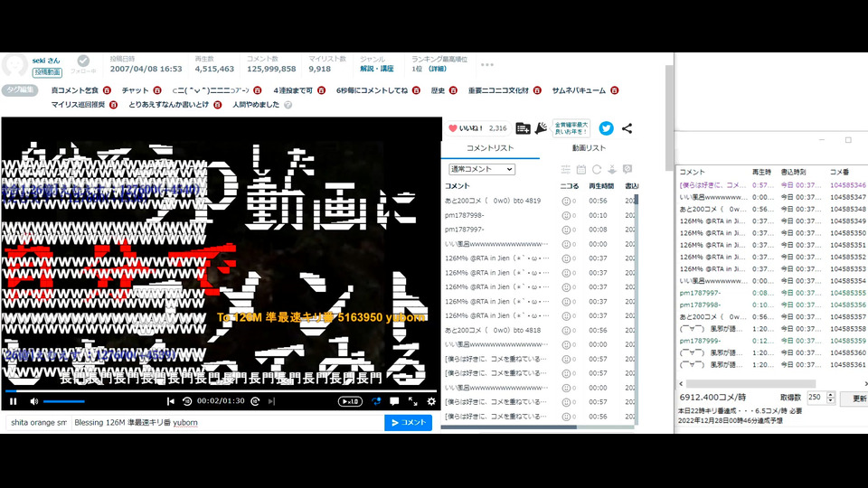Switch to the 動画リスト tab
Viewport: 868px width, 488px height.
click(589, 148)
